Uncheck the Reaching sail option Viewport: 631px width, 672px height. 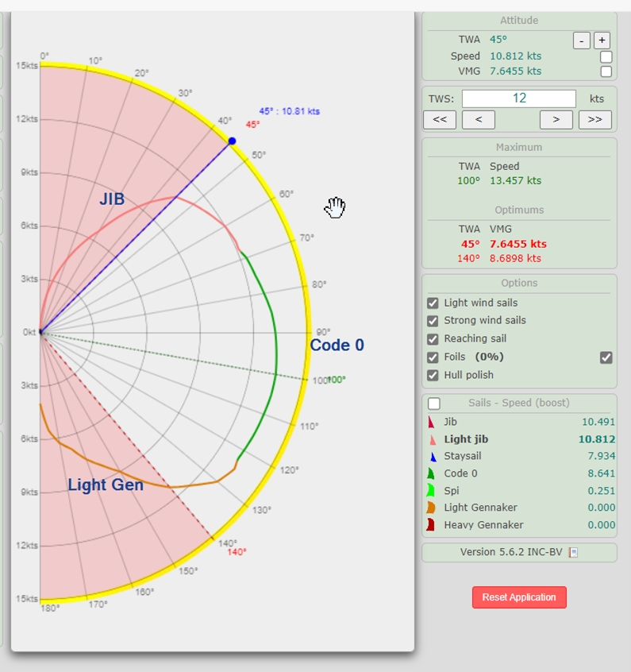(x=433, y=338)
